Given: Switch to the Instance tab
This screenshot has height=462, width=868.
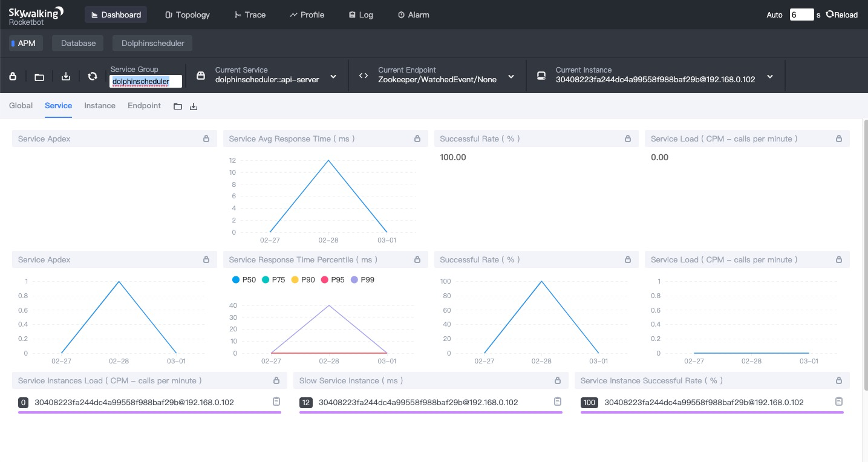Looking at the screenshot, I should tap(100, 105).
